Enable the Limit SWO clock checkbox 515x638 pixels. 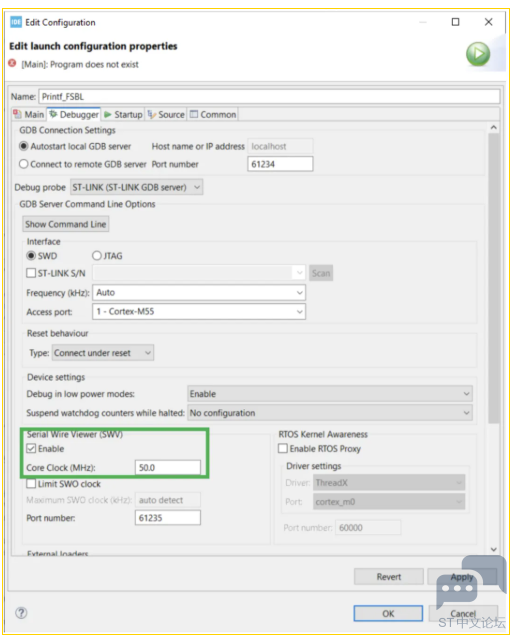[x=31, y=483]
